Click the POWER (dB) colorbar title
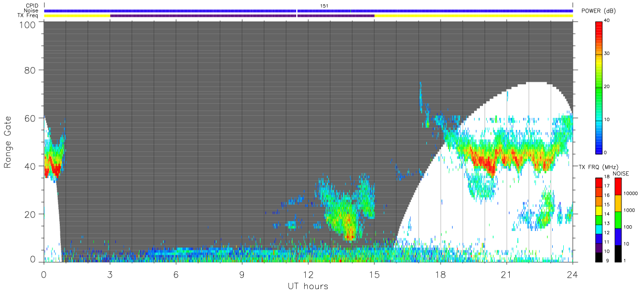 point(598,11)
